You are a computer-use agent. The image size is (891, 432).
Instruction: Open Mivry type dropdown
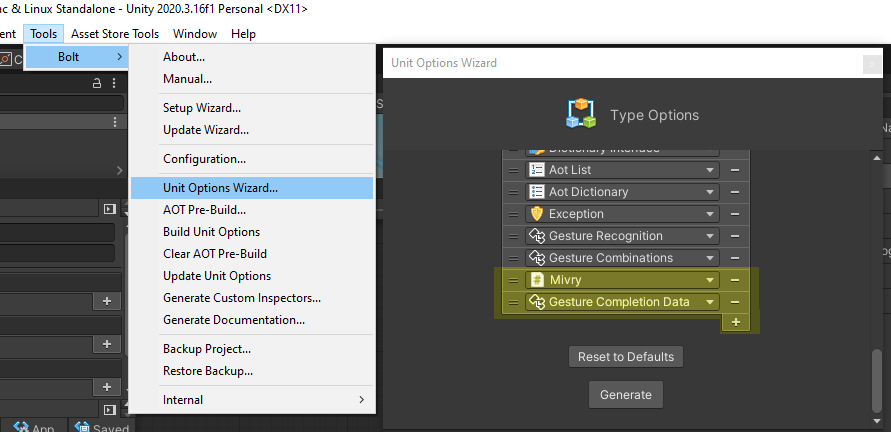tap(622, 280)
